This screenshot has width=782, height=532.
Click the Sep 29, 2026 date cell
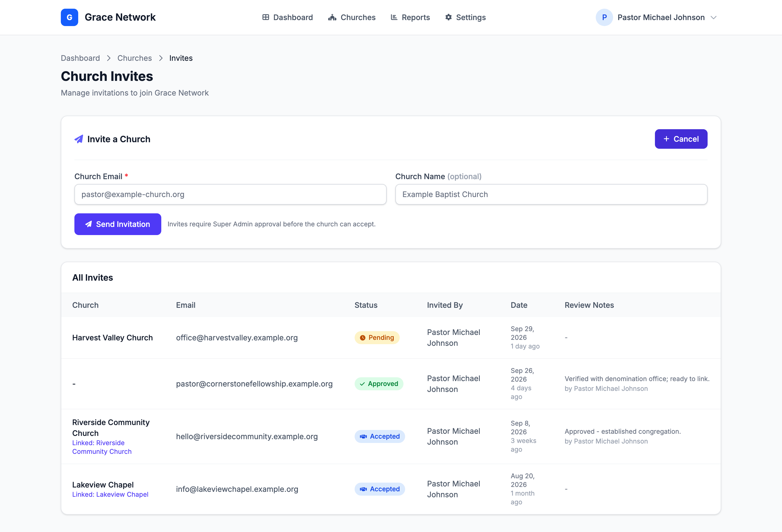[x=523, y=333]
